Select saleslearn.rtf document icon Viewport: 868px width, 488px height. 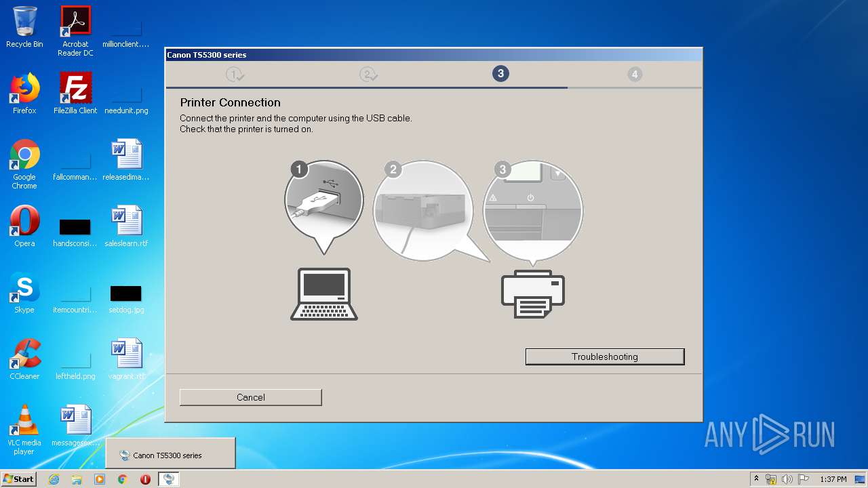126,226
